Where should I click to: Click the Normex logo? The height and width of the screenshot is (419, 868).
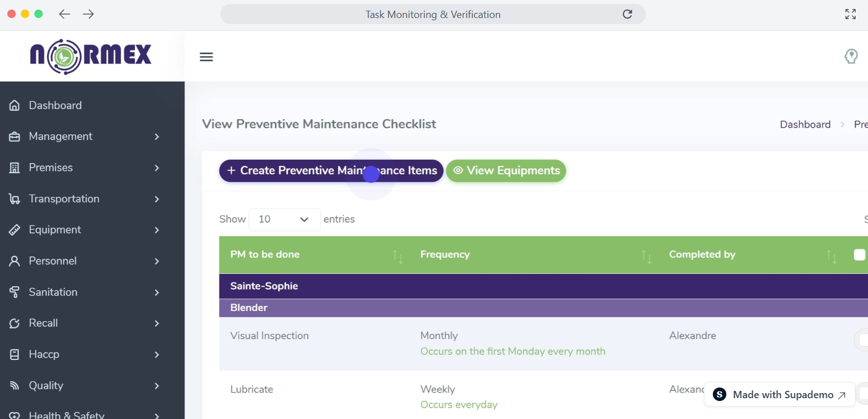pos(91,56)
